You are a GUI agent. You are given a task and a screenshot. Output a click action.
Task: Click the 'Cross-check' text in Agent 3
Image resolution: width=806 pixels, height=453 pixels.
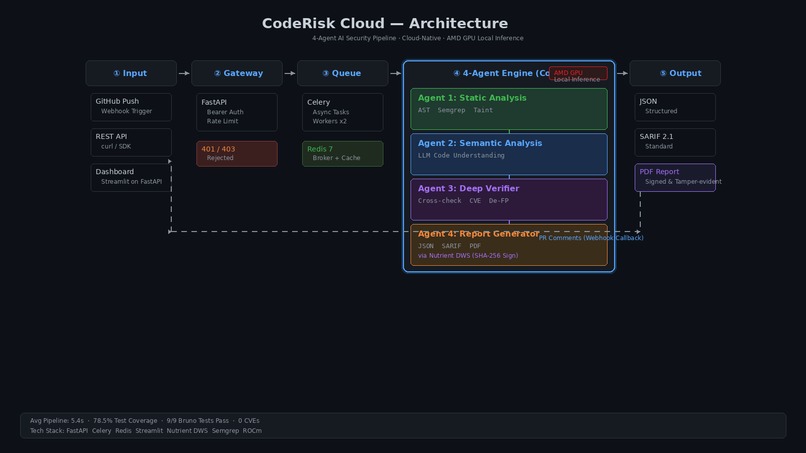[x=439, y=201]
